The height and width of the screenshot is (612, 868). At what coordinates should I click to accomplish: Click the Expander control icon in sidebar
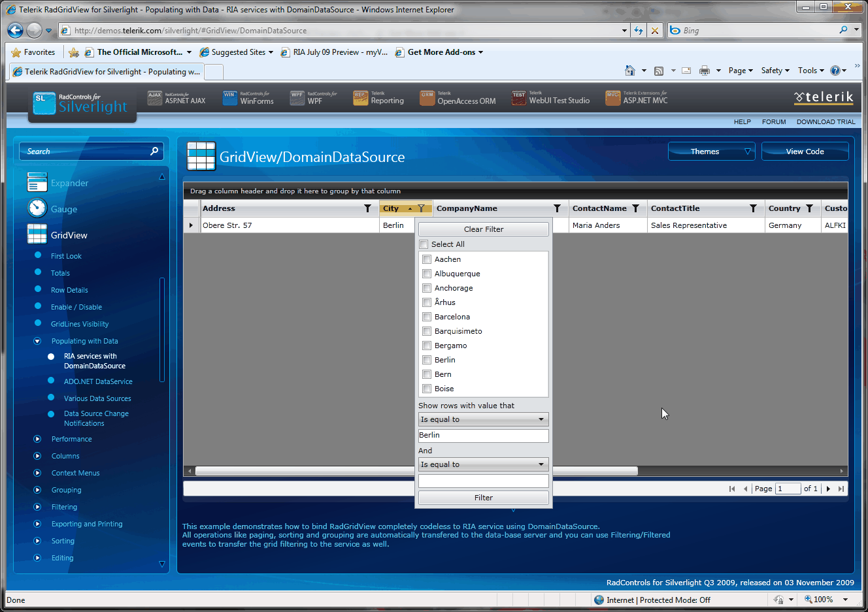(x=37, y=182)
